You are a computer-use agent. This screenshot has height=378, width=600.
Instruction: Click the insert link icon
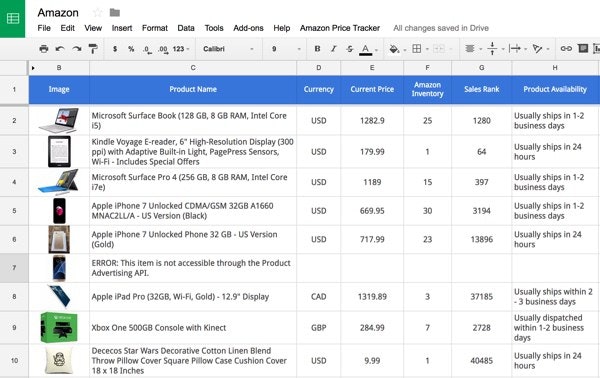[566, 49]
